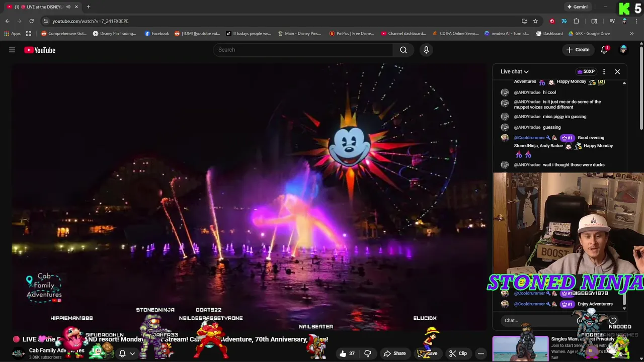Open GFX - Google Drive bookmark

pyautogui.click(x=589, y=34)
